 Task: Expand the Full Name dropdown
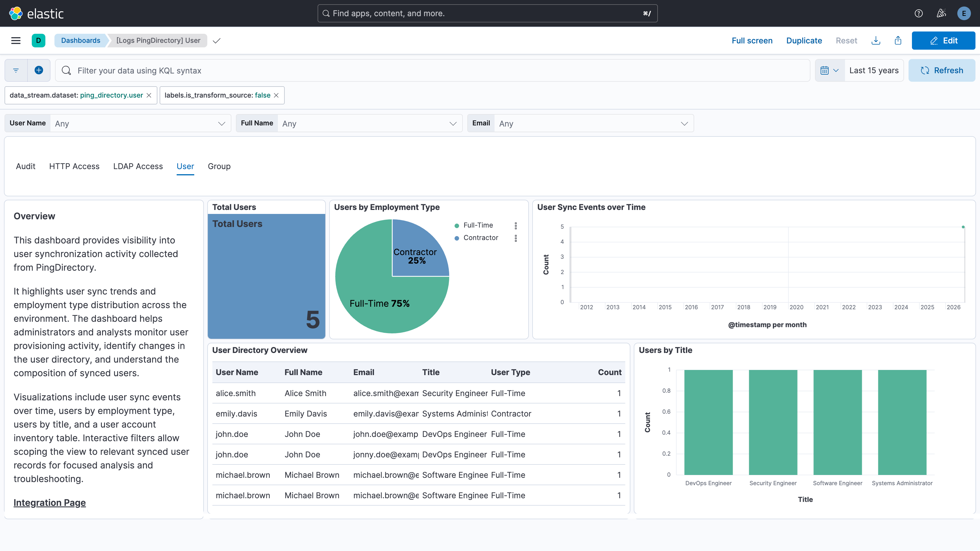(x=370, y=123)
